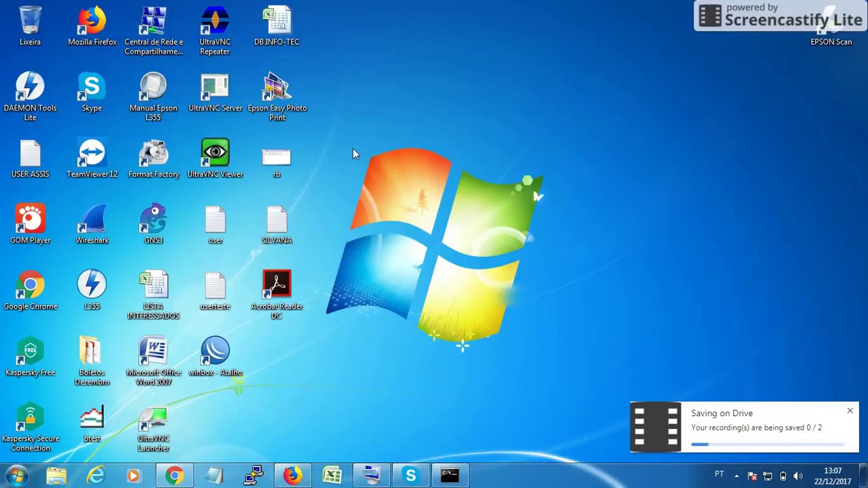Select the DB INFO-TEC spreadsheet icon
Viewport: 868px width, 488px height.
click(x=277, y=26)
